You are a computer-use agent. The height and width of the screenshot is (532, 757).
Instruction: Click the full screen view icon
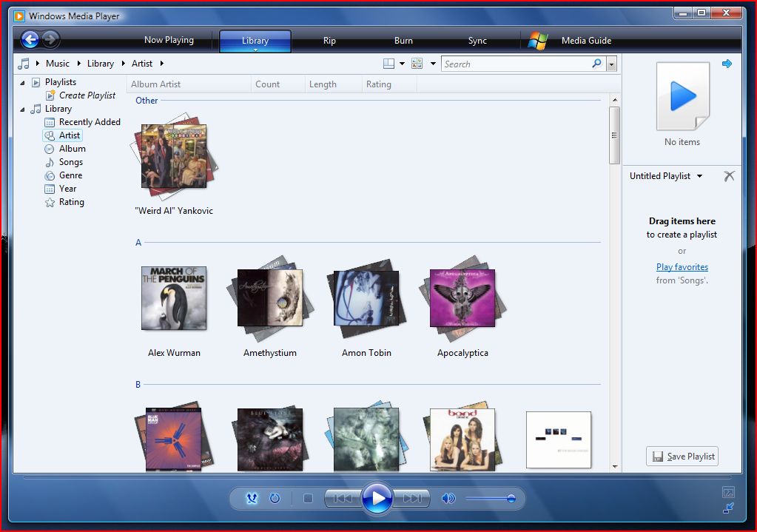click(x=729, y=492)
